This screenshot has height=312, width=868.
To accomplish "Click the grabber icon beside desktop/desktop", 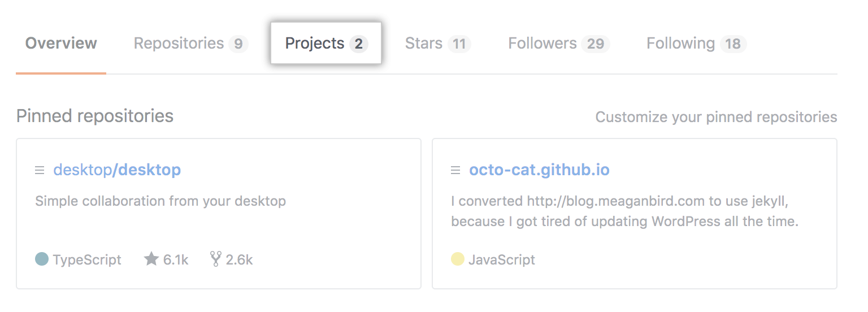I will coord(40,170).
